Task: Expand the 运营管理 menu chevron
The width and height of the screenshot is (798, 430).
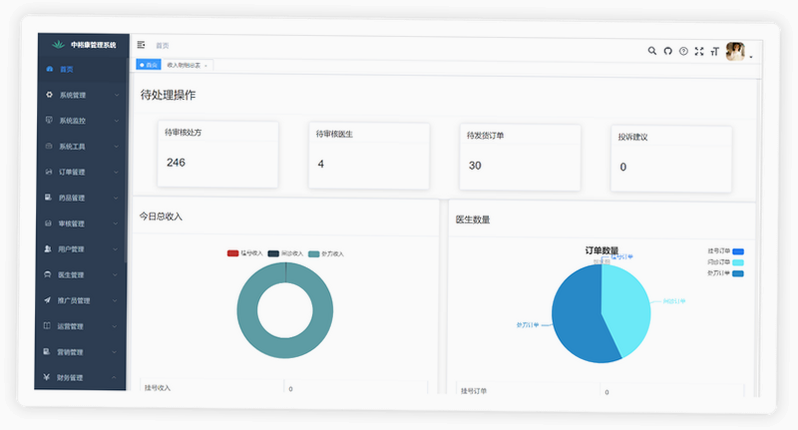Action: [x=115, y=326]
